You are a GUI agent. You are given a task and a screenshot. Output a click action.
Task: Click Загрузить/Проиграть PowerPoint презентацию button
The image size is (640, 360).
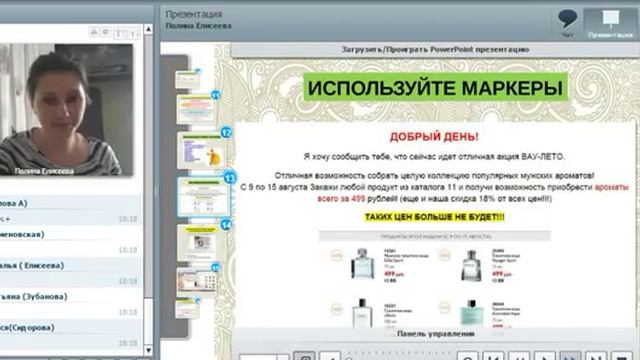tap(435, 50)
